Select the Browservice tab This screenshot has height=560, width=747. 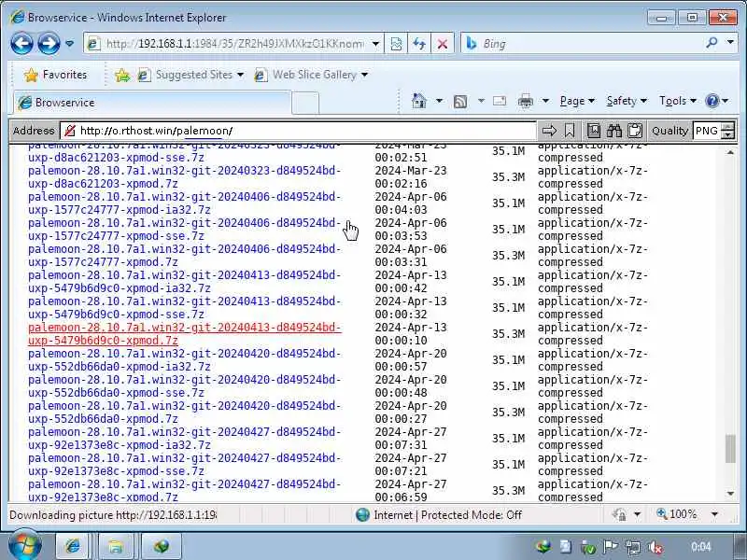point(151,103)
